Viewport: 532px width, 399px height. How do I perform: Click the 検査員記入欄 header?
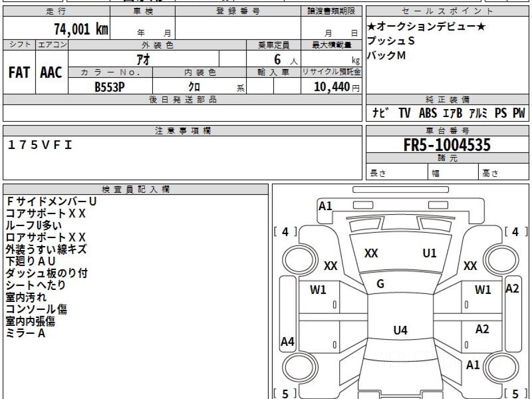[x=136, y=189]
